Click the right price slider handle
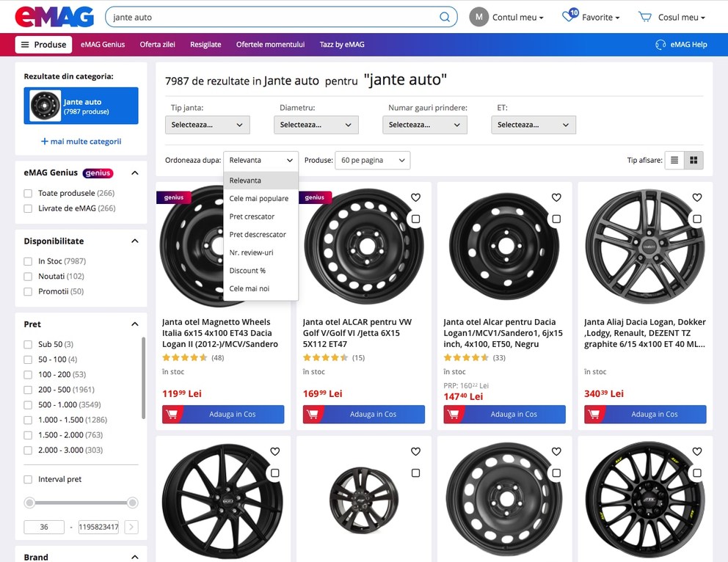The width and height of the screenshot is (728, 562). click(x=133, y=503)
